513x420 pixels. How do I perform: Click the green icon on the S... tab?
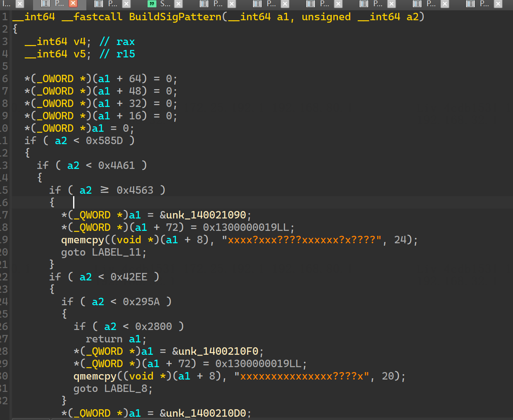(152, 4)
